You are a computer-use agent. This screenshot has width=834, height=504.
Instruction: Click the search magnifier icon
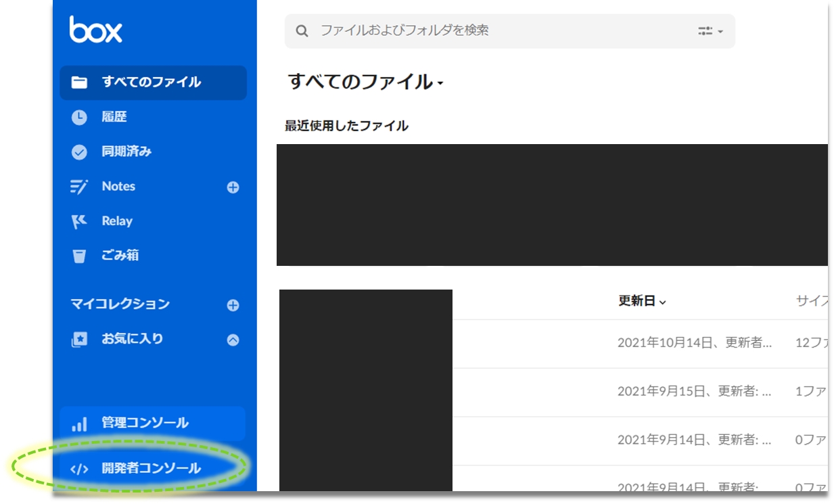(x=302, y=31)
